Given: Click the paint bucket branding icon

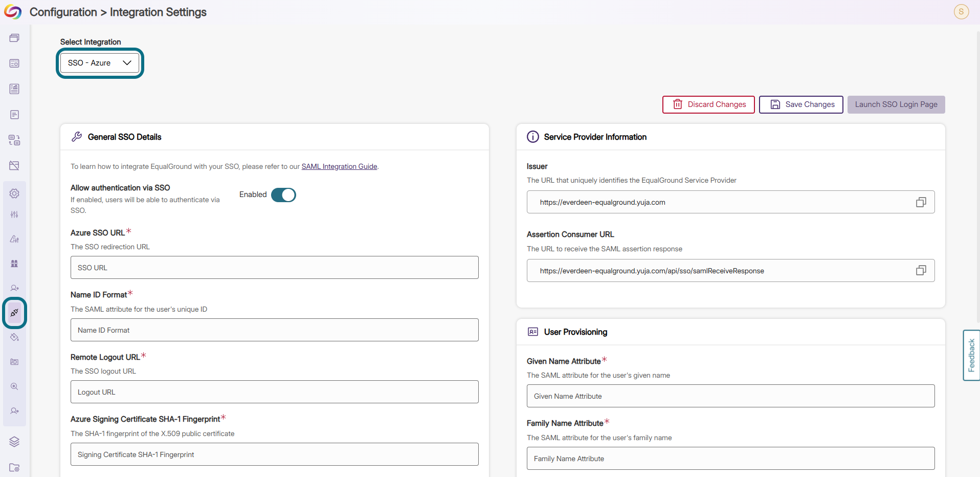Looking at the screenshot, I should 14,337.
